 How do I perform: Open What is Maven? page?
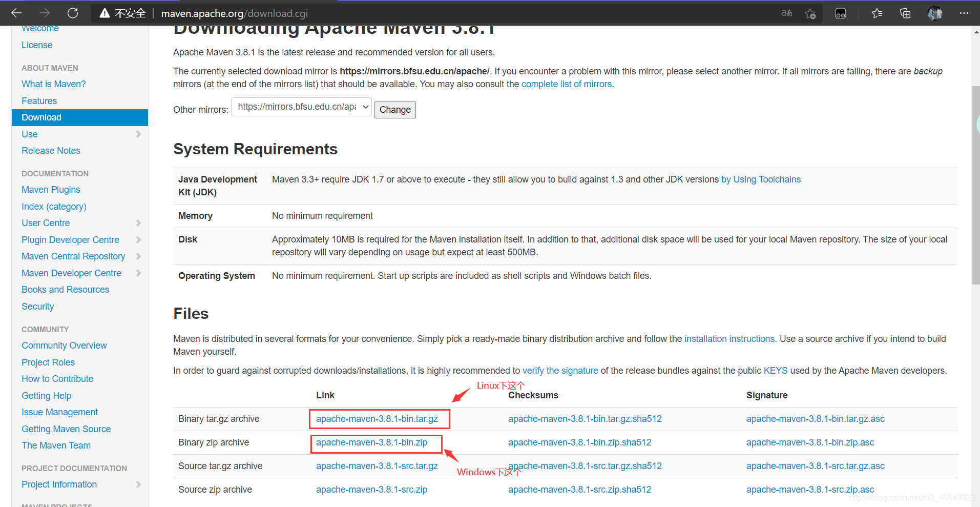click(x=54, y=84)
